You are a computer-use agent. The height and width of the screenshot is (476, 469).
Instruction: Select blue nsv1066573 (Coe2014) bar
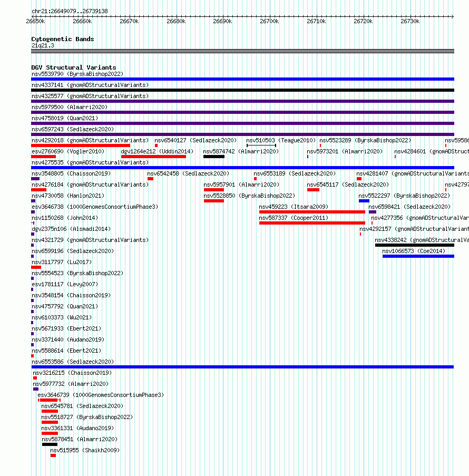pyautogui.click(x=418, y=256)
